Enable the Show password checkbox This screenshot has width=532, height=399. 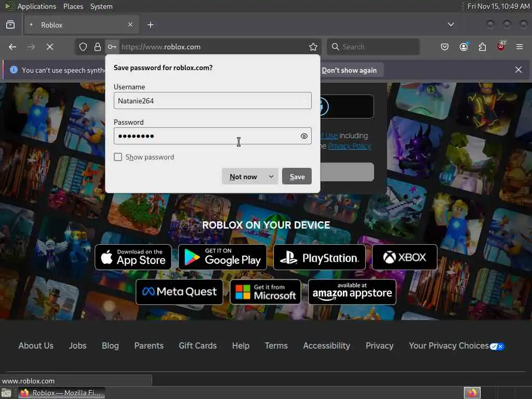pos(118,157)
